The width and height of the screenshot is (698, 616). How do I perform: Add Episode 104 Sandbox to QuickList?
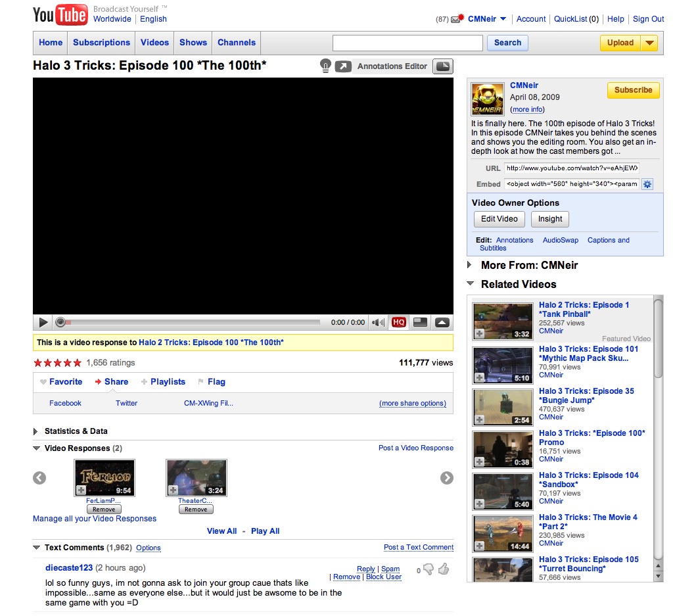[479, 504]
